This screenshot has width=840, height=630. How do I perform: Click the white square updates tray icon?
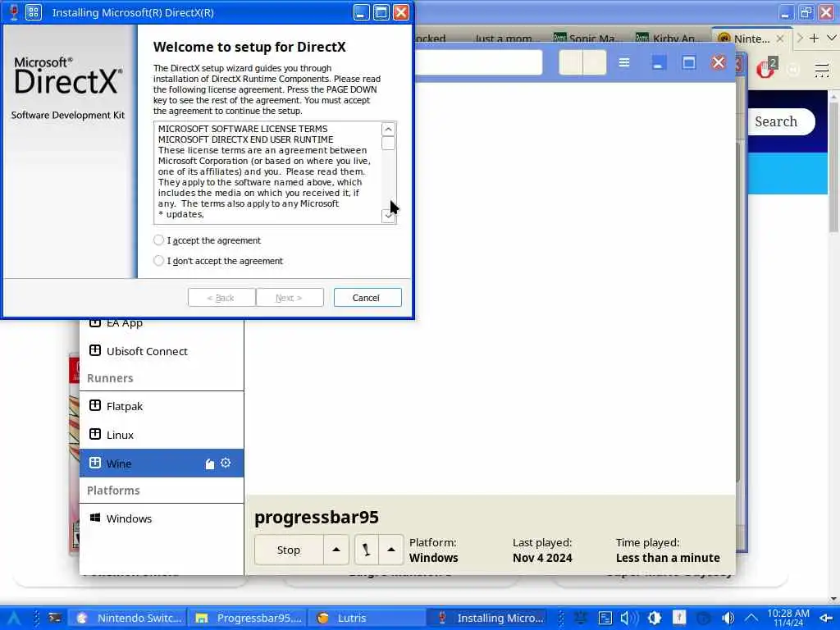tap(678, 618)
